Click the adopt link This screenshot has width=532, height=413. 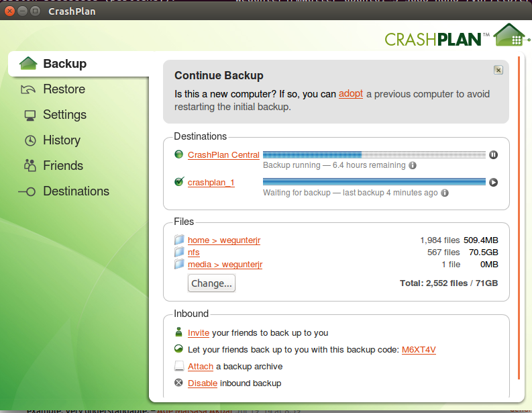(351, 94)
